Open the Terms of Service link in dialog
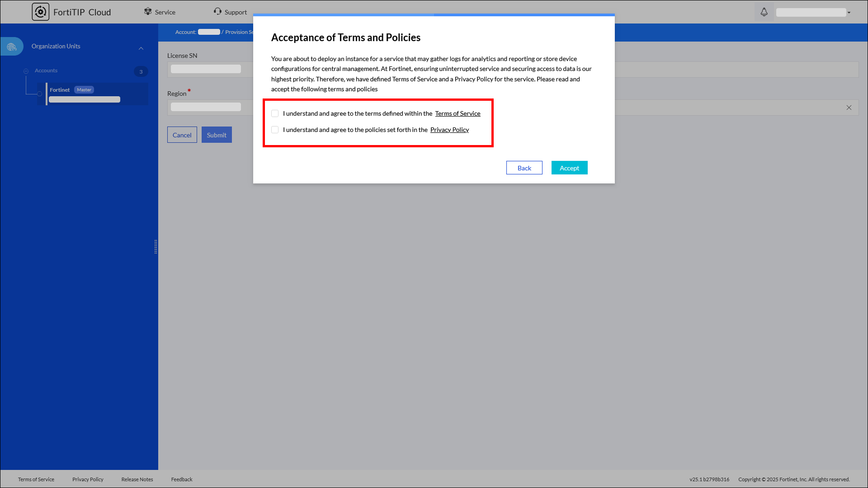Screen dimensions: 868x488 coord(458,113)
